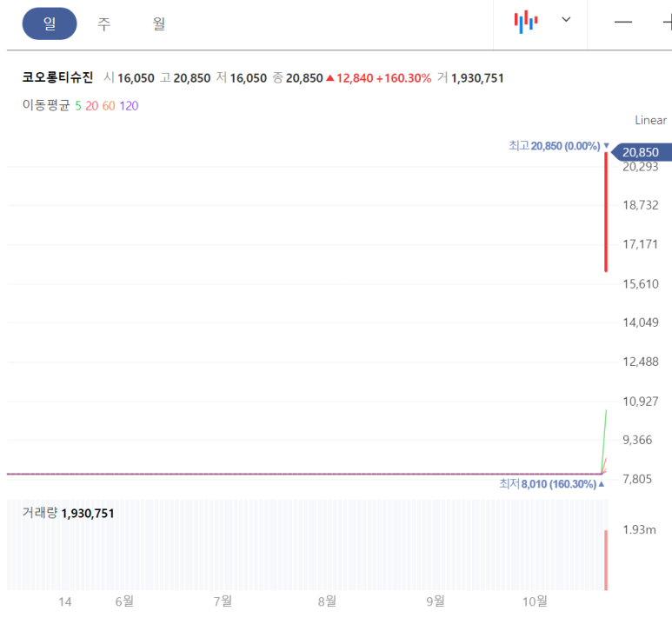Click the +160.30% change value
672x631 pixels.
(x=403, y=78)
